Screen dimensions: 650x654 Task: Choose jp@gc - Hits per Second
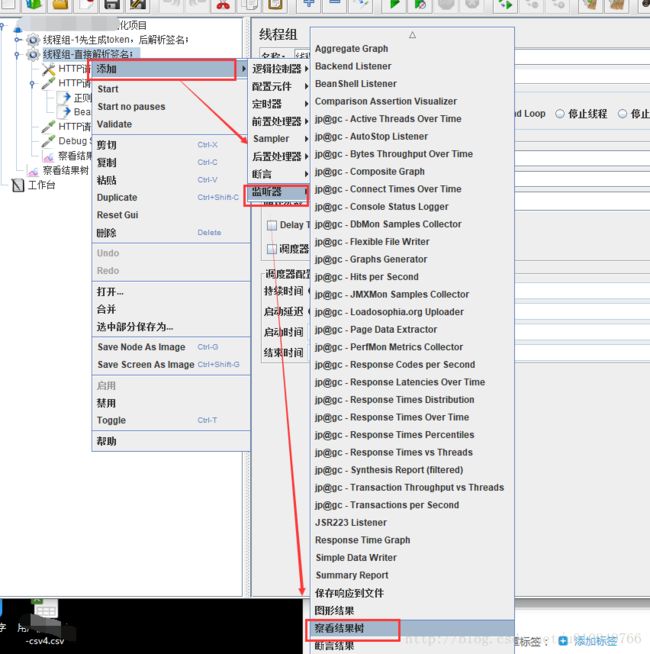tap(413, 277)
